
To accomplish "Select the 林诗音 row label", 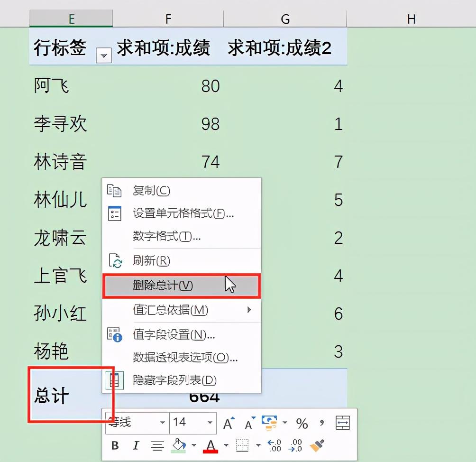I will pyautogui.click(x=60, y=162).
